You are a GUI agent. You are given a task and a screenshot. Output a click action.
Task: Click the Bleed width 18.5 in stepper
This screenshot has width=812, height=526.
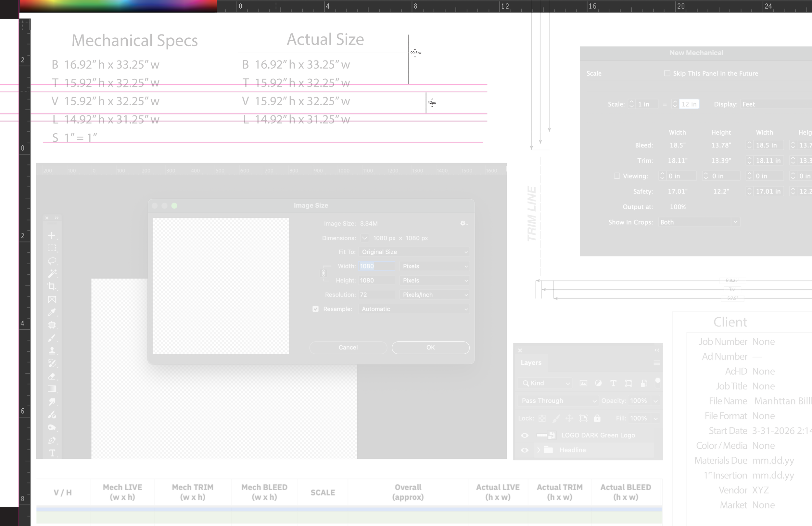749,145
